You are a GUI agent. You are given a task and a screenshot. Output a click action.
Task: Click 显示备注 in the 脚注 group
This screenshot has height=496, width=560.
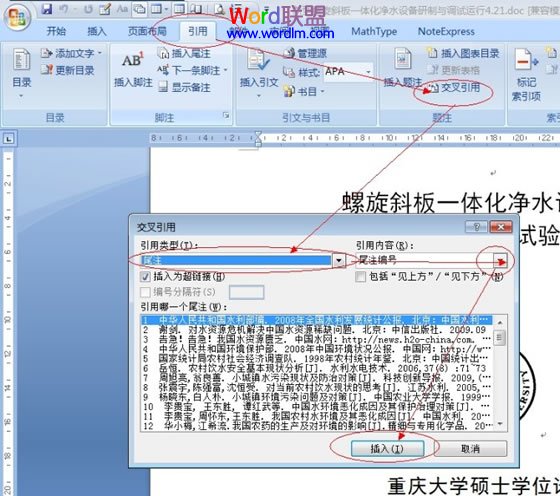[184, 87]
